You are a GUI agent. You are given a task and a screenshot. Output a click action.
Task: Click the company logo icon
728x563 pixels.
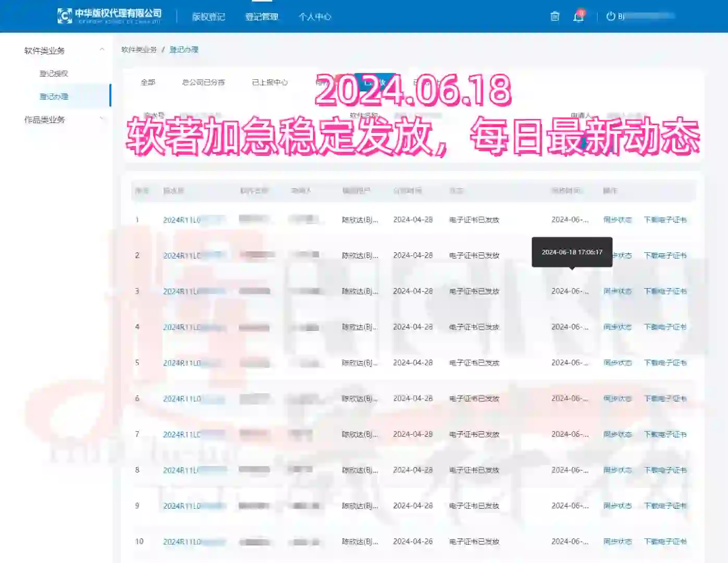[x=64, y=15]
